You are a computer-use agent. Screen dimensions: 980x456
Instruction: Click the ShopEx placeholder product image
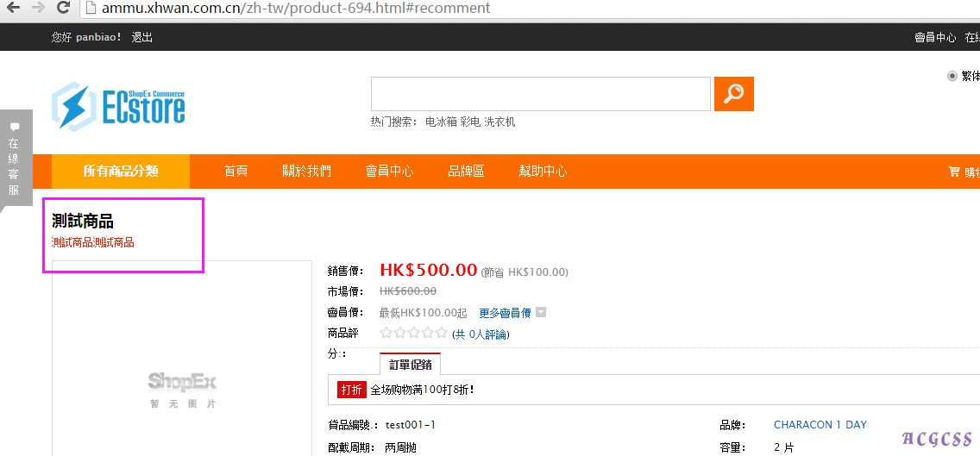pyautogui.click(x=182, y=390)
